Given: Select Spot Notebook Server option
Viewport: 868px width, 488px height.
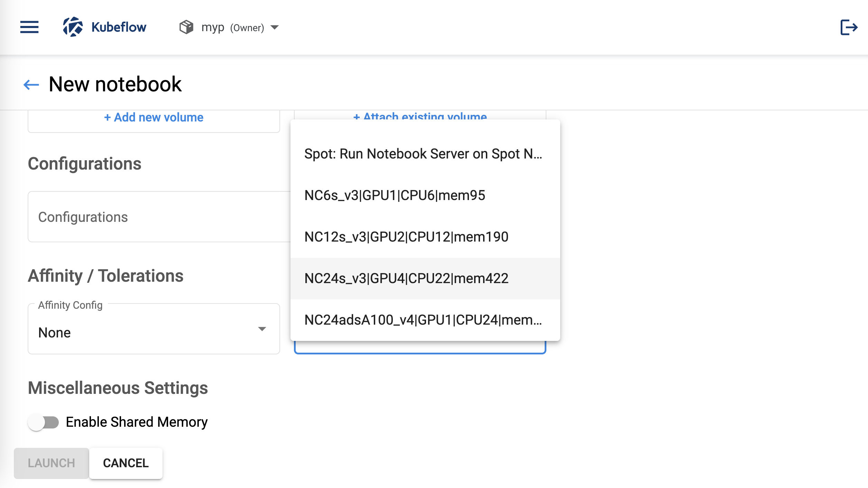Looking at the screenshot, I should 423,154.
